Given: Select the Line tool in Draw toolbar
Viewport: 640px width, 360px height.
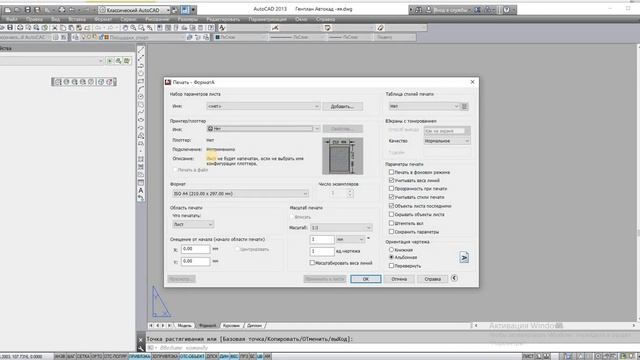Looking at the screenshot, I should [x=141, y=51].
